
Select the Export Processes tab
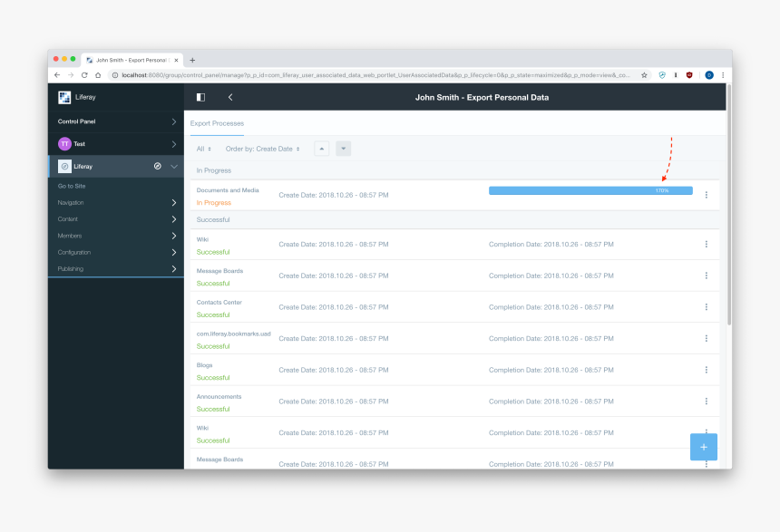pyautogui.click(x=217, y=123)
